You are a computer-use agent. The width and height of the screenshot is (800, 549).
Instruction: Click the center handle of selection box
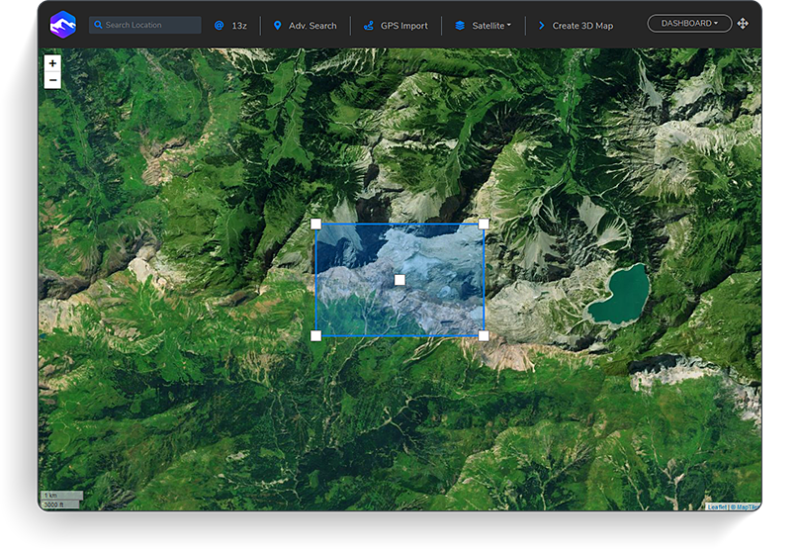400,280
